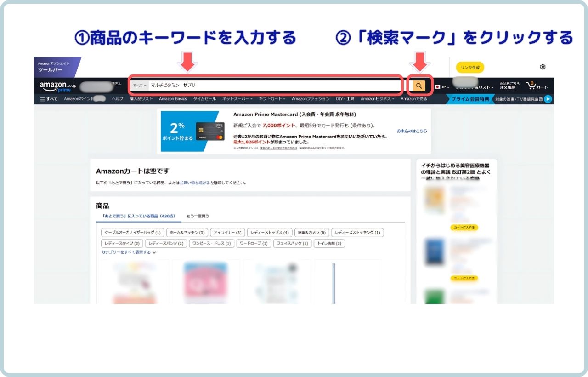Filter by ケーブルオーガナイザーバッグ (1)
The height and width of the screenshot is (377, 588).
(132, 233)
